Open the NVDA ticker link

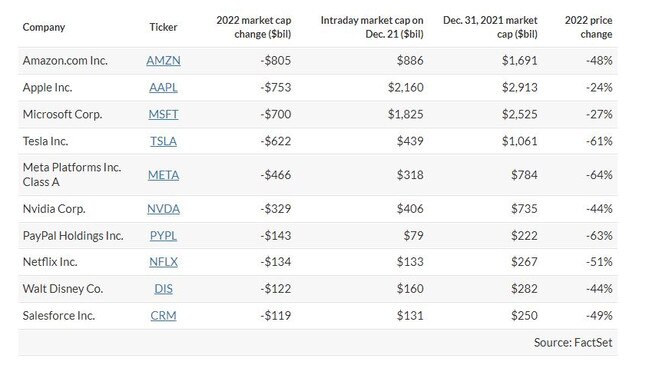[x=163, y=209]
